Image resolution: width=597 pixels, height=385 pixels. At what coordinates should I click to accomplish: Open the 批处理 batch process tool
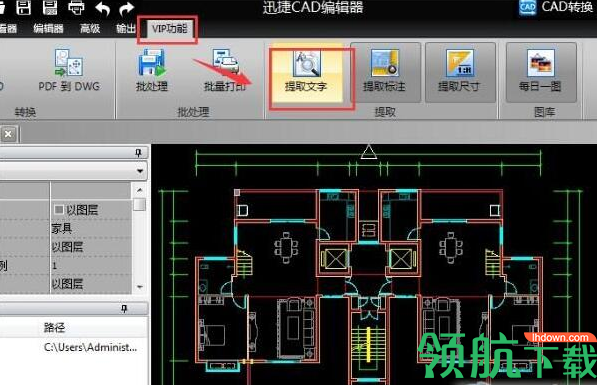click(x=152, y=71)
